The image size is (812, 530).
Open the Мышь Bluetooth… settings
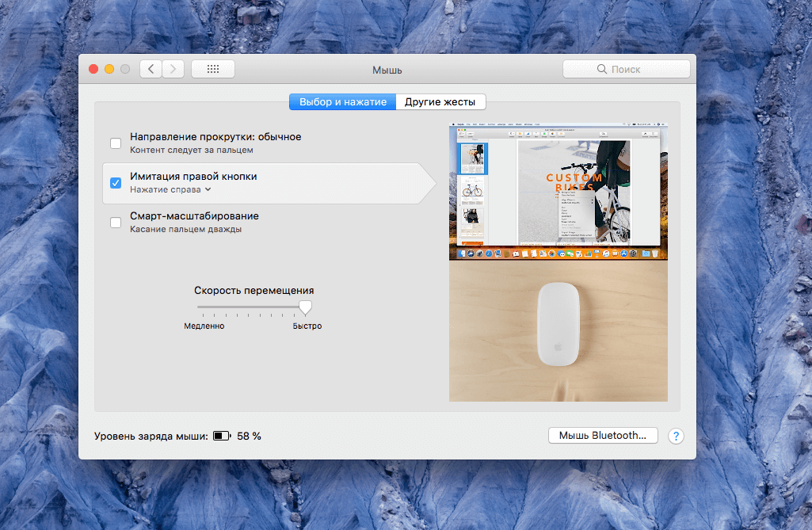603,435
